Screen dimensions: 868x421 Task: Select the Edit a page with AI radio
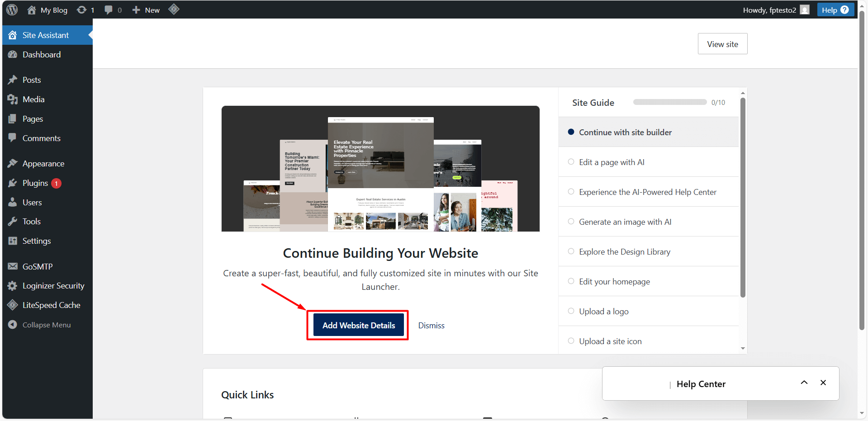point(571,161)
